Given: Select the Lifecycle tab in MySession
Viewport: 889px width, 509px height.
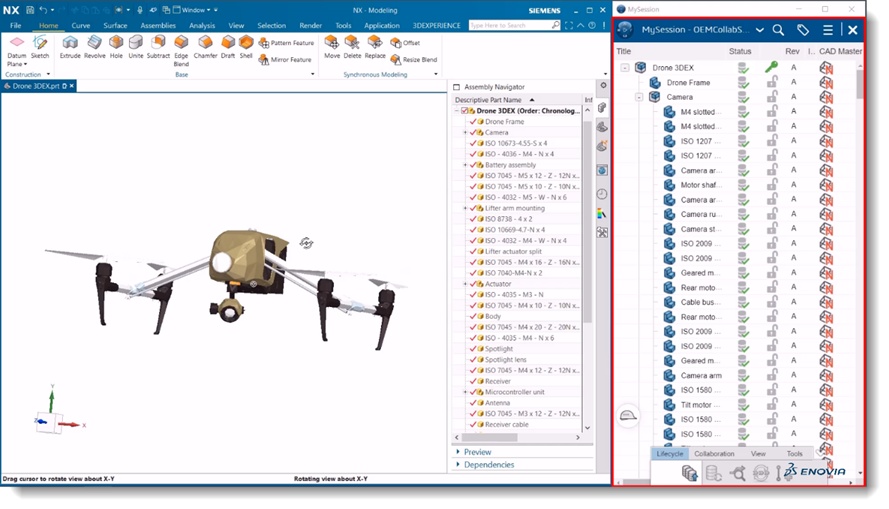Looking at the screenshot, I should (x=670, y=453).
